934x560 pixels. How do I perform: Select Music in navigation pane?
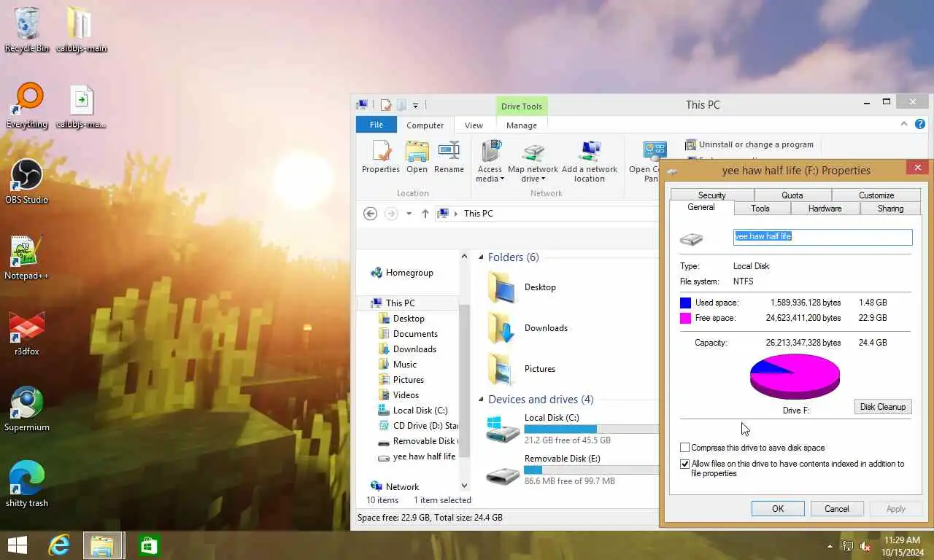(x=405, y=365)
